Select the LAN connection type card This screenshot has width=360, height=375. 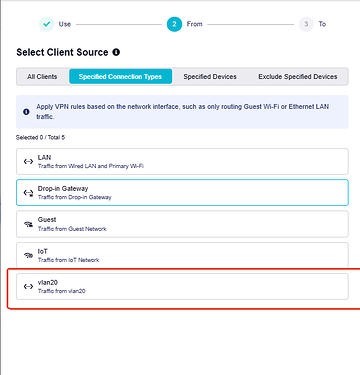(x=182, y=161)
